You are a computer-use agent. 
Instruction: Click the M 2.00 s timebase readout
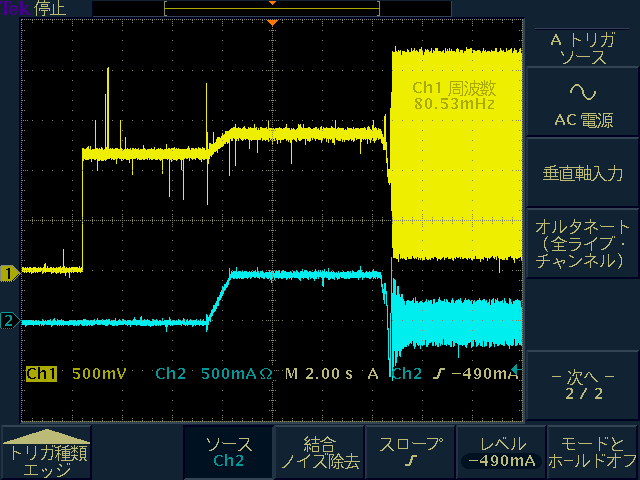[x=318, y=373]
